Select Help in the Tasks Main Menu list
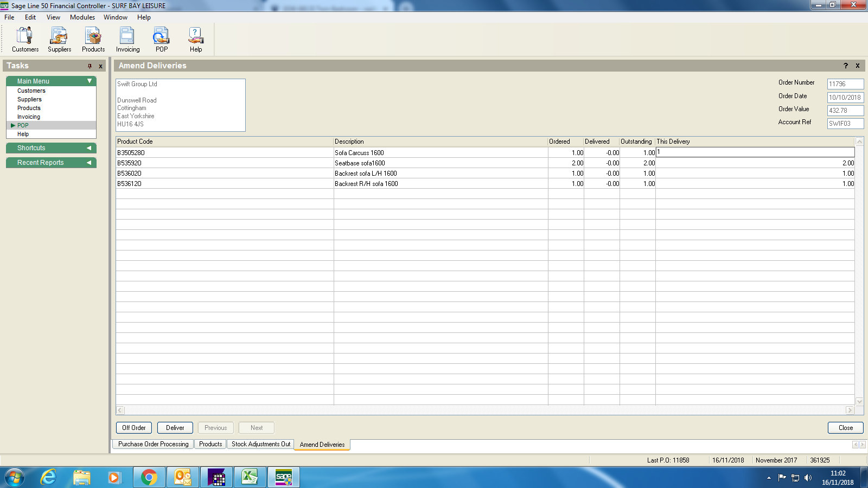 (23, 134)
